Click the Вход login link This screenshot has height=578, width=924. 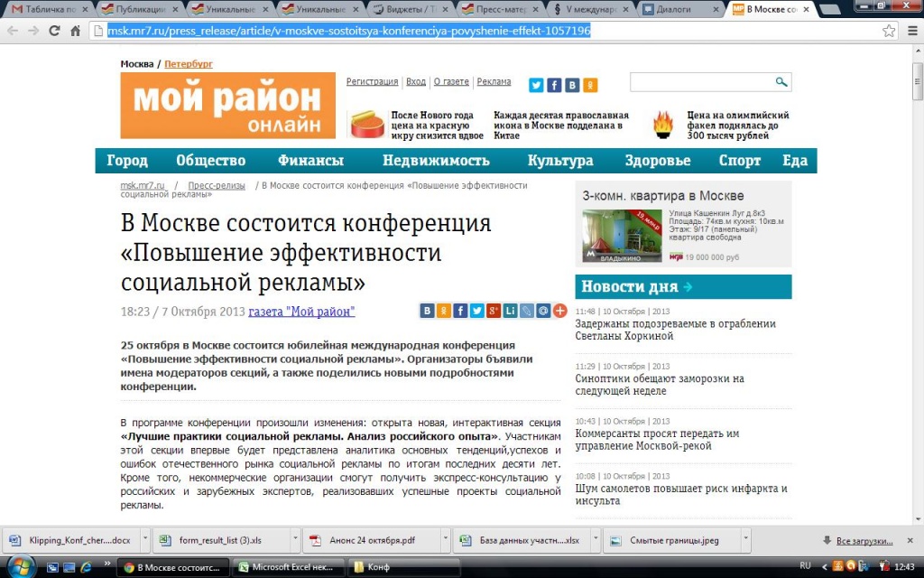[415, 81]
